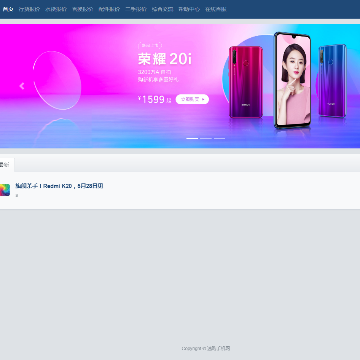This screenshot has height=360, width=360.
Task: Open the Redmi K20 May 28 post title
Action: (59, 186)
